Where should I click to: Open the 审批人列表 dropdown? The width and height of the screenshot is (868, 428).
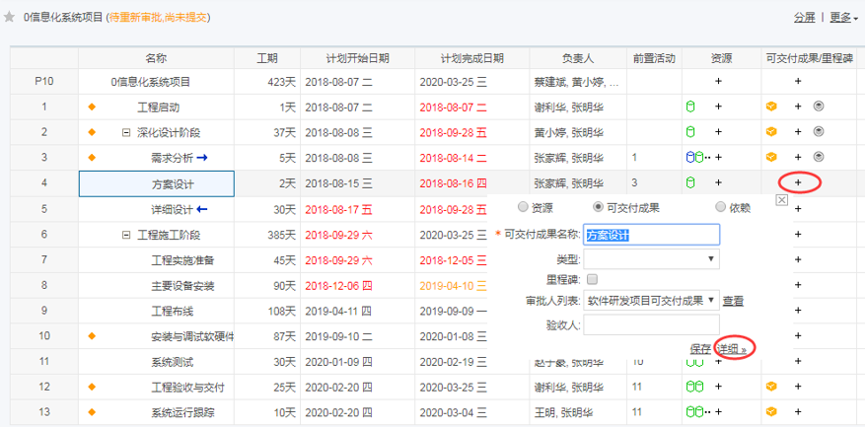coord(651,301)
